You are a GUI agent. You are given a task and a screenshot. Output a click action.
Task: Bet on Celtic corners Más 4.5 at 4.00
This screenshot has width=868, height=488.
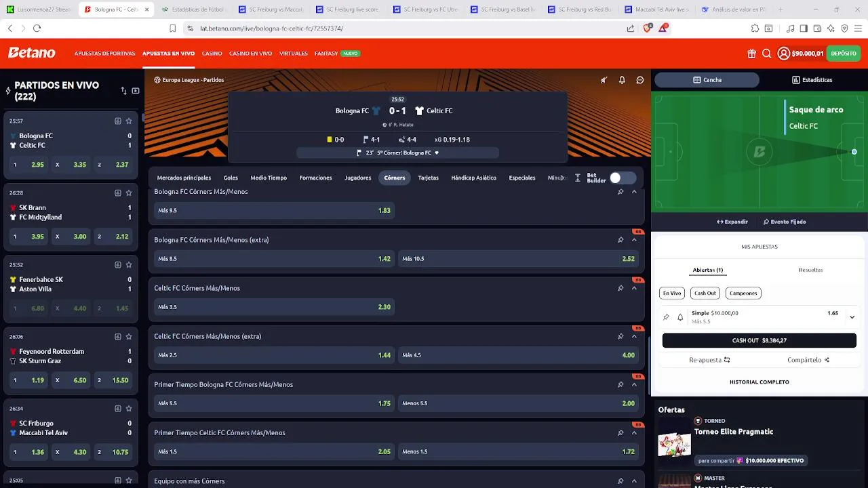pos(518,355)
